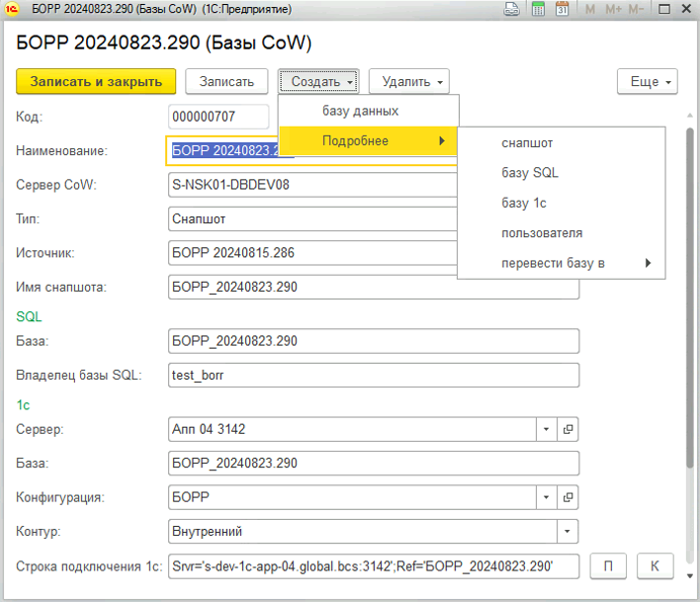Click the П button near connection string
This screenshot has width=700, height=602.
tap(608, 566)
